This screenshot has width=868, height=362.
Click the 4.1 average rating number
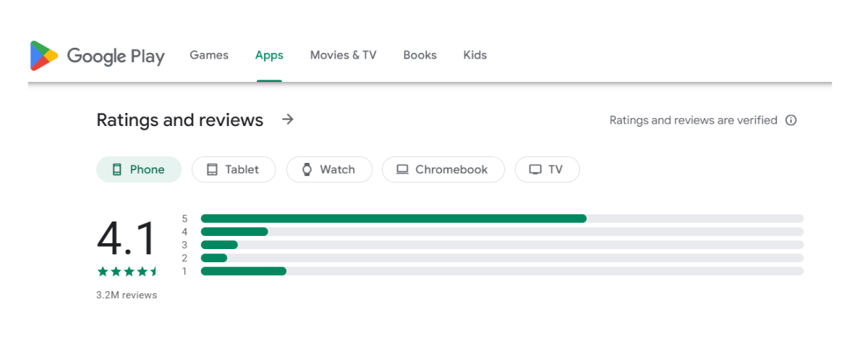click(x=126, y=239)
